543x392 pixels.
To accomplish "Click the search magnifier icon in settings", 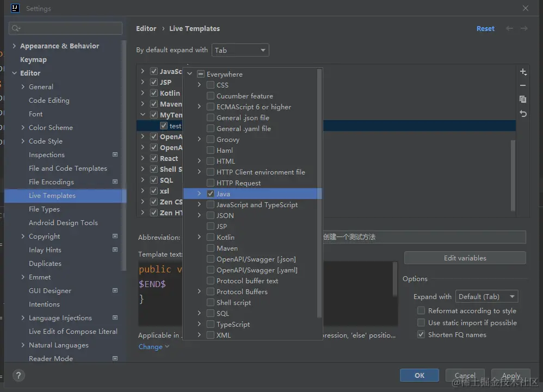I will tap(16, 28).
